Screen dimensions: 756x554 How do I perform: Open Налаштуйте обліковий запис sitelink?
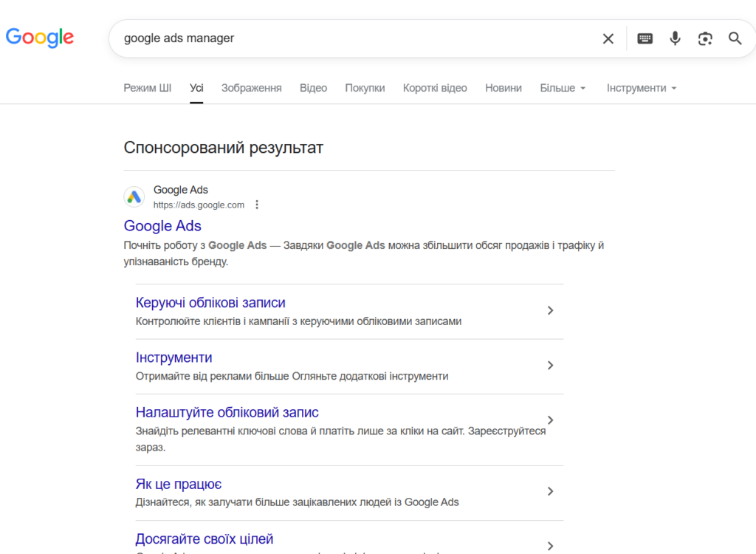point(227,413)
